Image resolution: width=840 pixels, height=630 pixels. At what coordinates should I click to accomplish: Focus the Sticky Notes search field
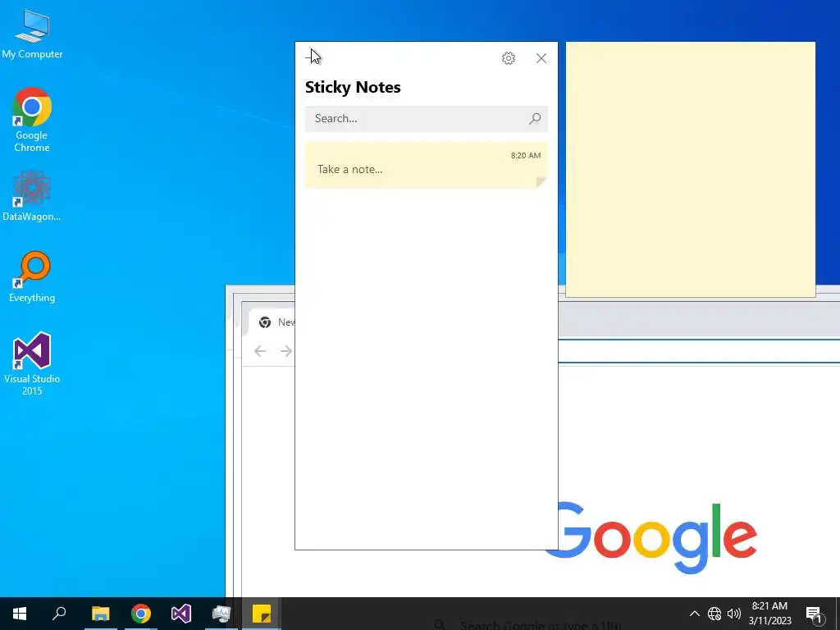(x=427, y=118)
